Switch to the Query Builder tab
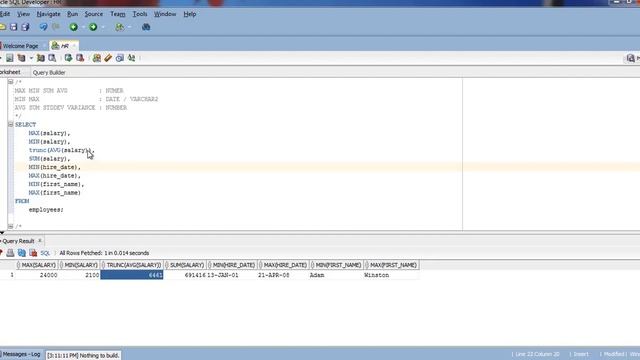The width and height of the screenshot is (640, 360). click(x=49, y=72)
